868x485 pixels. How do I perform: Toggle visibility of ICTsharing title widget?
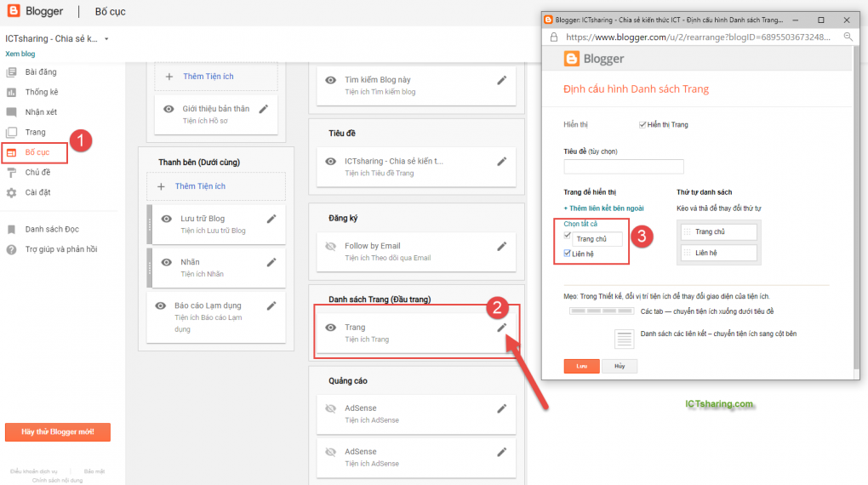(x=330, y=162)
